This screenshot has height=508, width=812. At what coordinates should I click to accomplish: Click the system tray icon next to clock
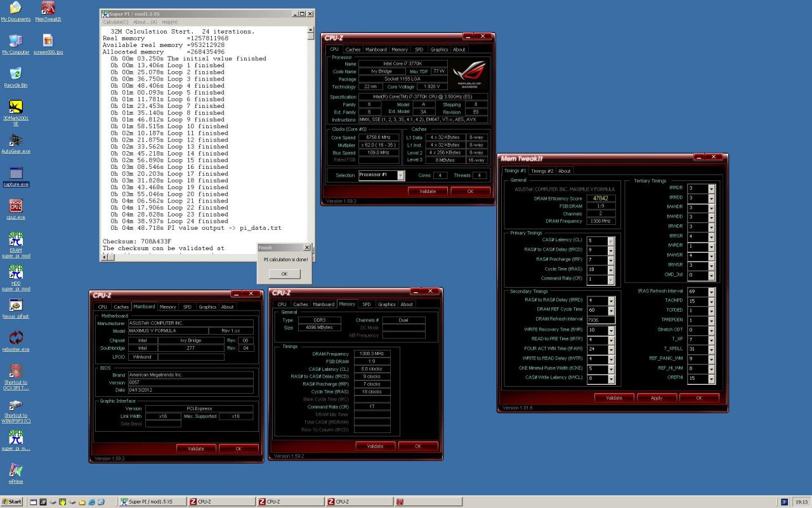point(784,502)
